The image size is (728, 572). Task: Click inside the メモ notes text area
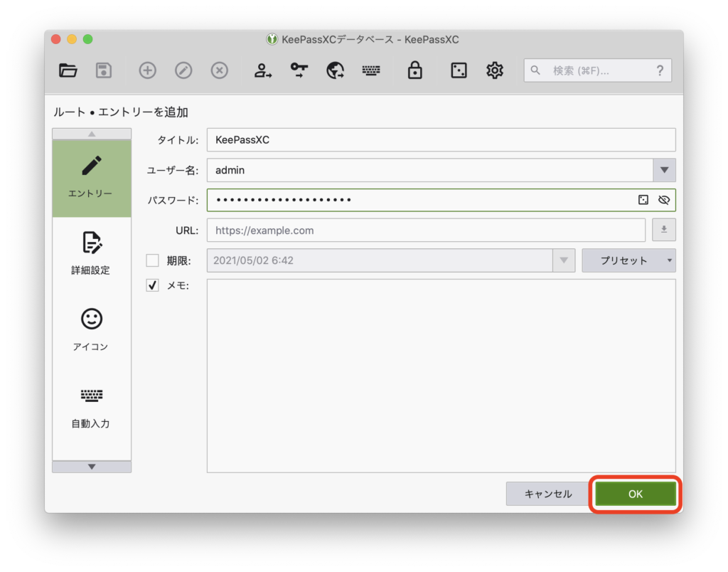[441, 376]
